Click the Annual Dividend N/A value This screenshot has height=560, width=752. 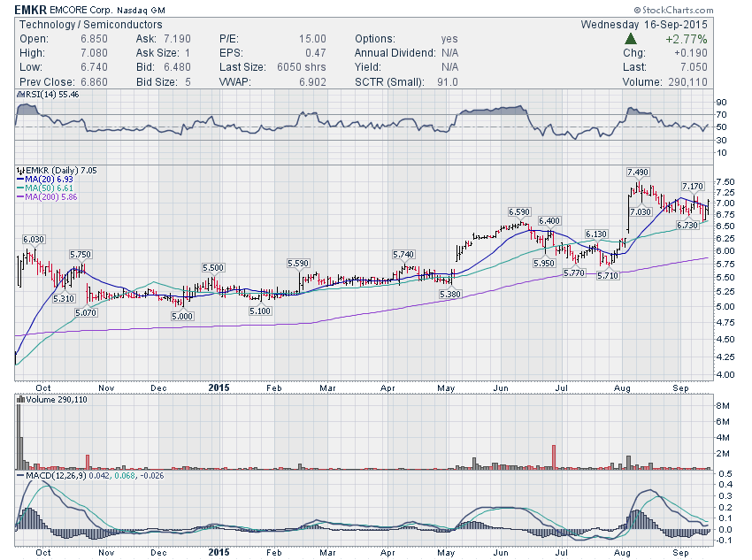(449, 53)
